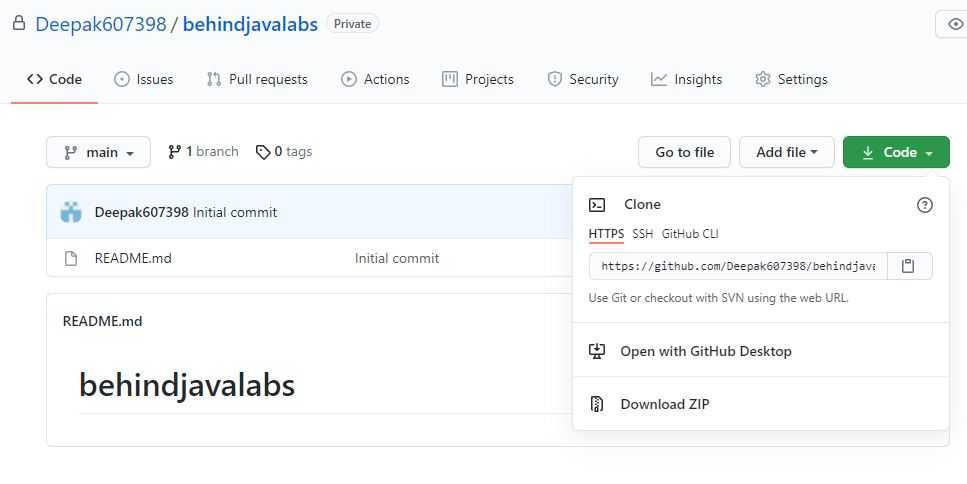Collapse the green Code dropdown button
Image resolution: width=967 pixels, height=484 pixels.
coord(896,152)
